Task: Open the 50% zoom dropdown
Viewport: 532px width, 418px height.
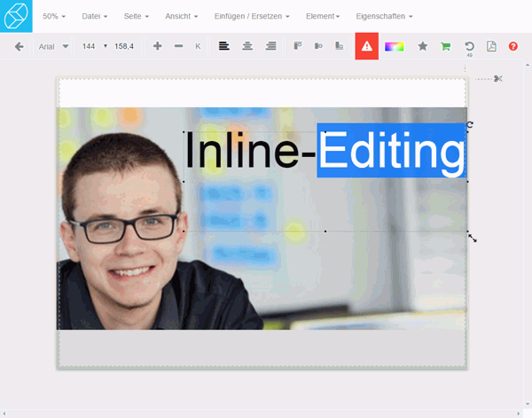Action: (x=54, y=16)
